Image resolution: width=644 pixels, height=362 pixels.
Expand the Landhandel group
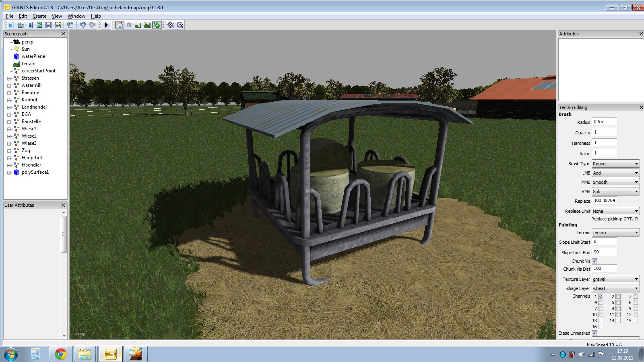9,107
